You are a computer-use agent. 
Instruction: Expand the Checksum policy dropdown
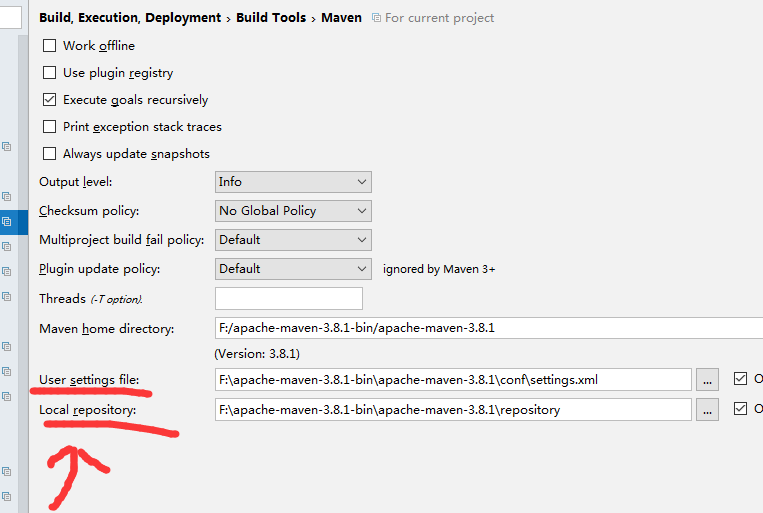[293, 211]
